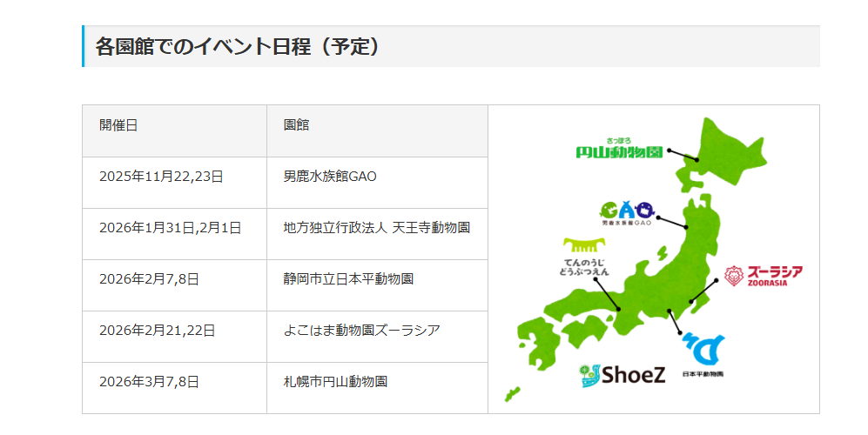Click the Oga Aquarium GAO logo

point(626,213)
